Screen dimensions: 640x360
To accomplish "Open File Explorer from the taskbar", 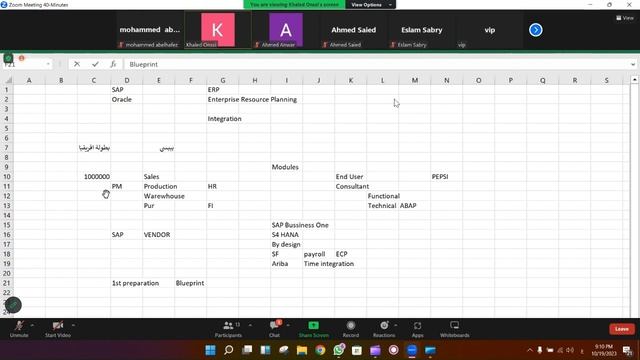I will [x=302, y=350].
